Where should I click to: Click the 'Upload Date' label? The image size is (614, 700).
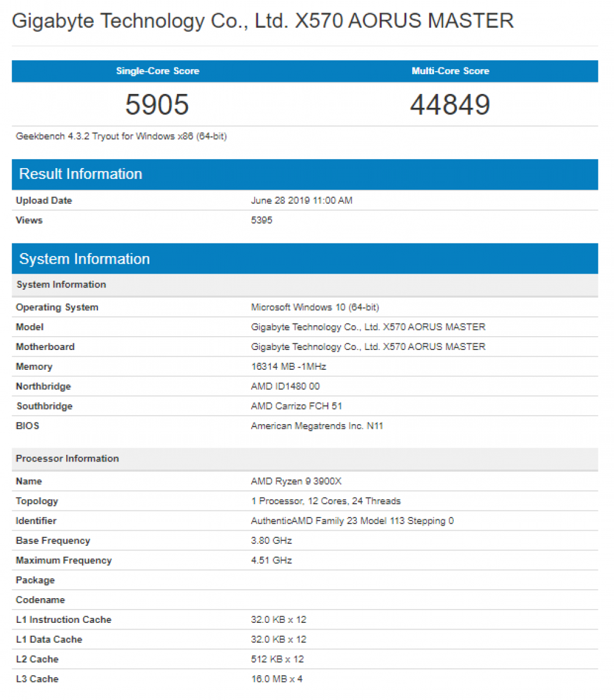pos(44,201)
